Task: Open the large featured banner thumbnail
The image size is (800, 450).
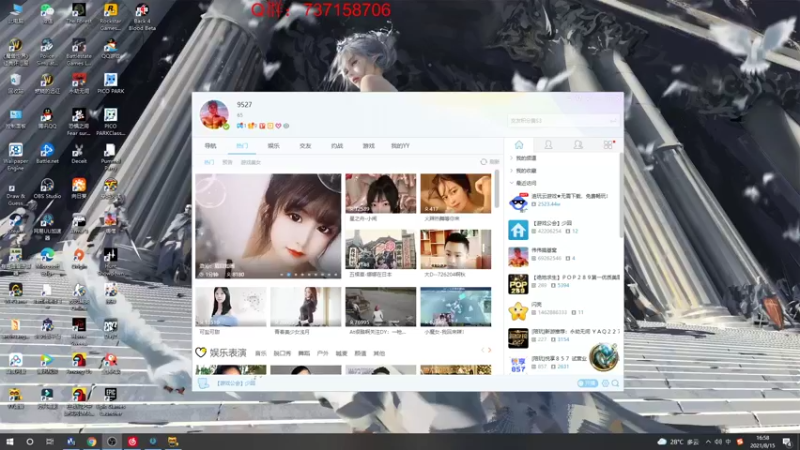Action: click(268, 226)
